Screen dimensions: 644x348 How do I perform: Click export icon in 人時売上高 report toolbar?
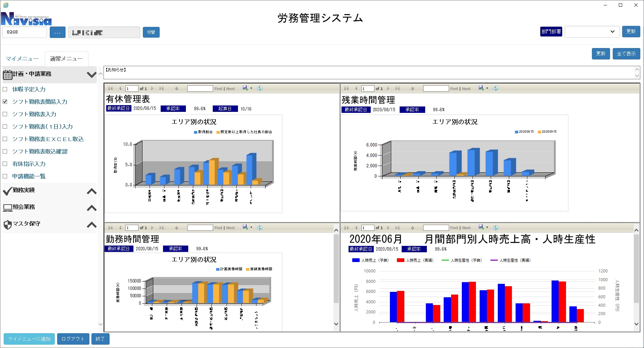(481, 227)
